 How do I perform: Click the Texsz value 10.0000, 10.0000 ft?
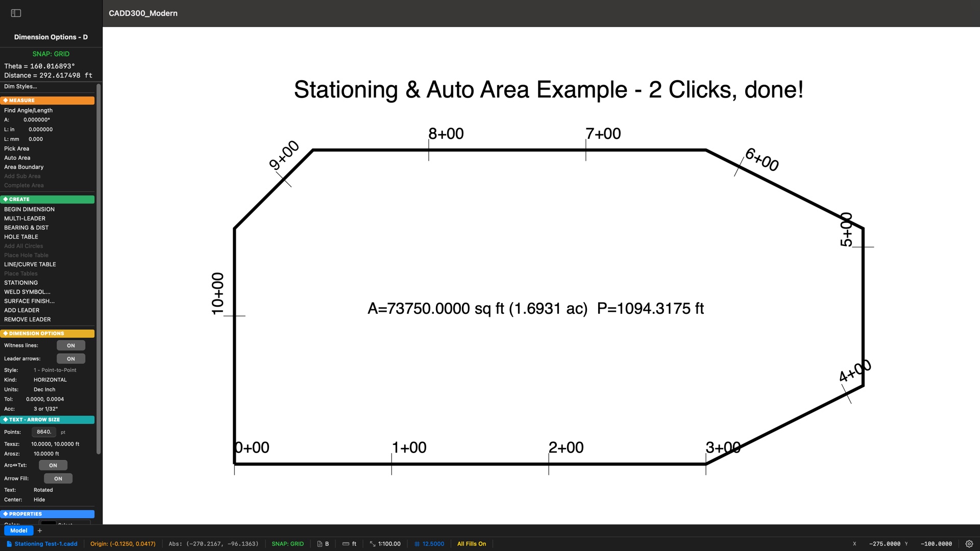click(x=55, y=444)
